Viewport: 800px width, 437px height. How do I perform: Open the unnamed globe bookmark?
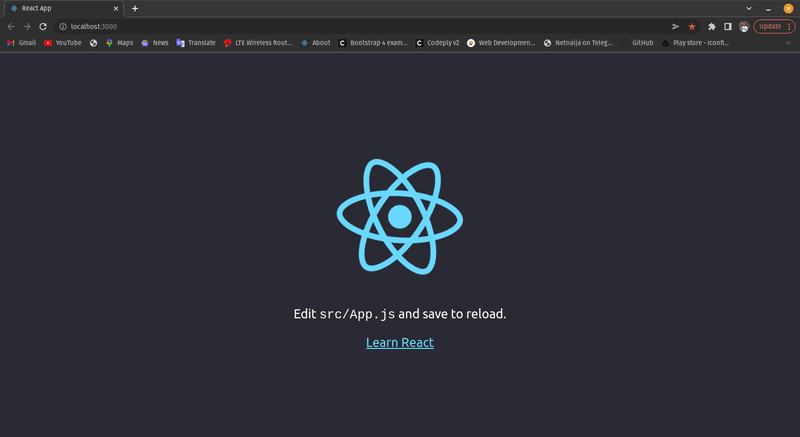[x=93, y=43]
